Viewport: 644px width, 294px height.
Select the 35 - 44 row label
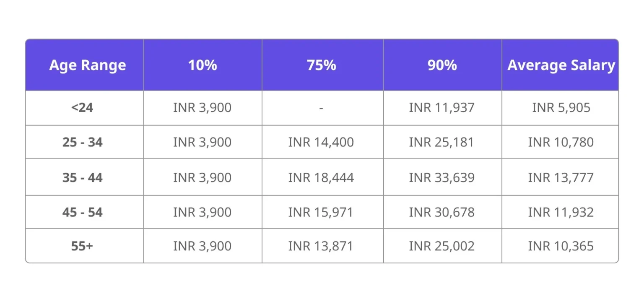coord(83,177)
